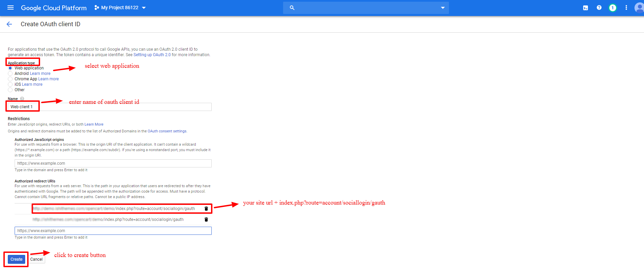
Task: Open the three-dot more options menu
Action: [x=626, y=8]
